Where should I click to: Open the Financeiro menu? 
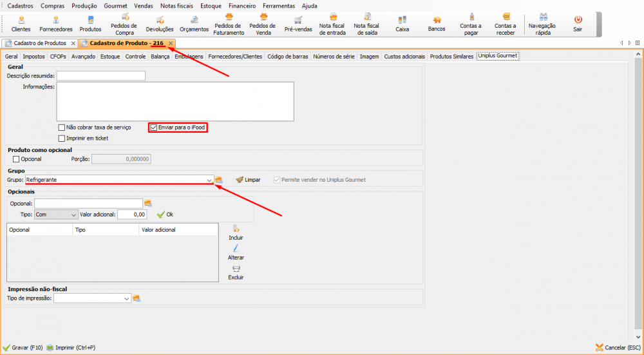(242, 5)
